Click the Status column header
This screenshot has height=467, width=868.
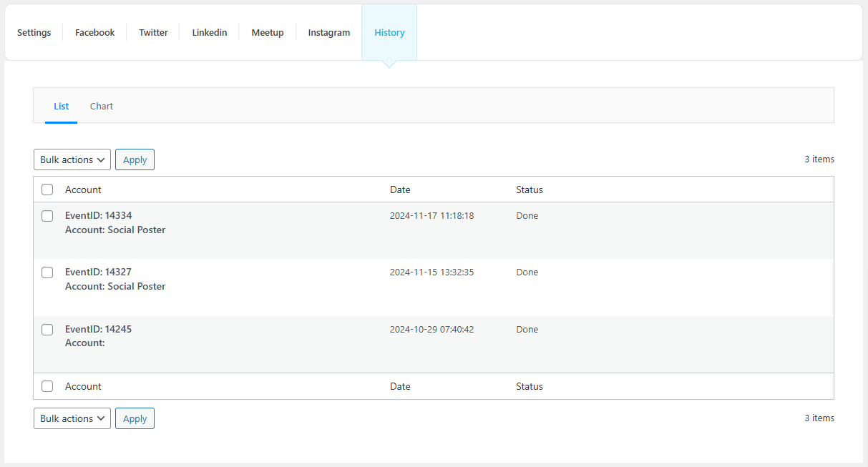(x=530, y=190)
